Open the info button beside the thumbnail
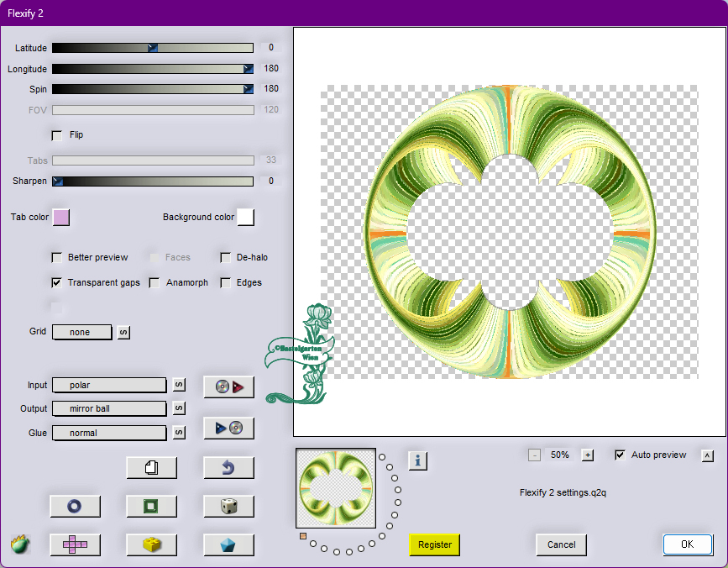The height and width of the screenshot is (568, 728). 418,460
